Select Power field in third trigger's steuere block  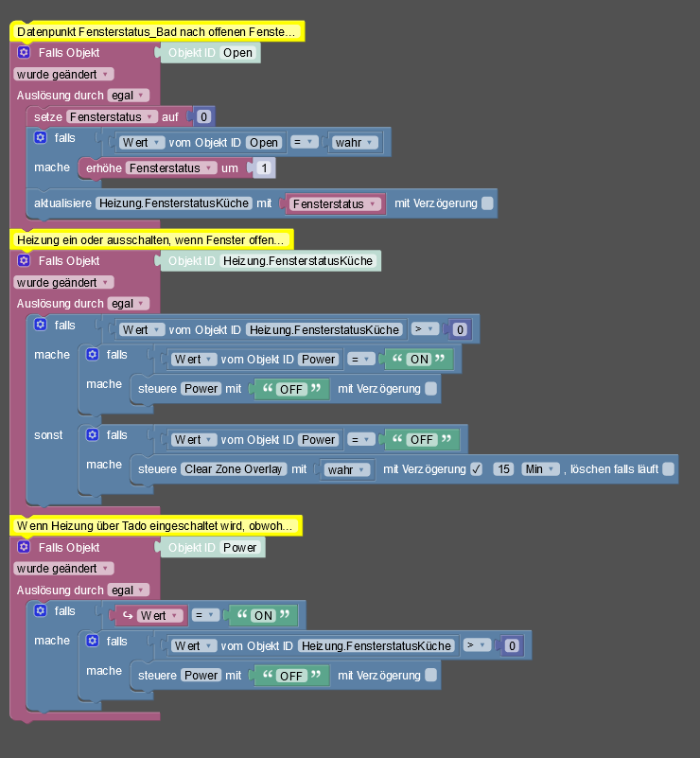201,676
